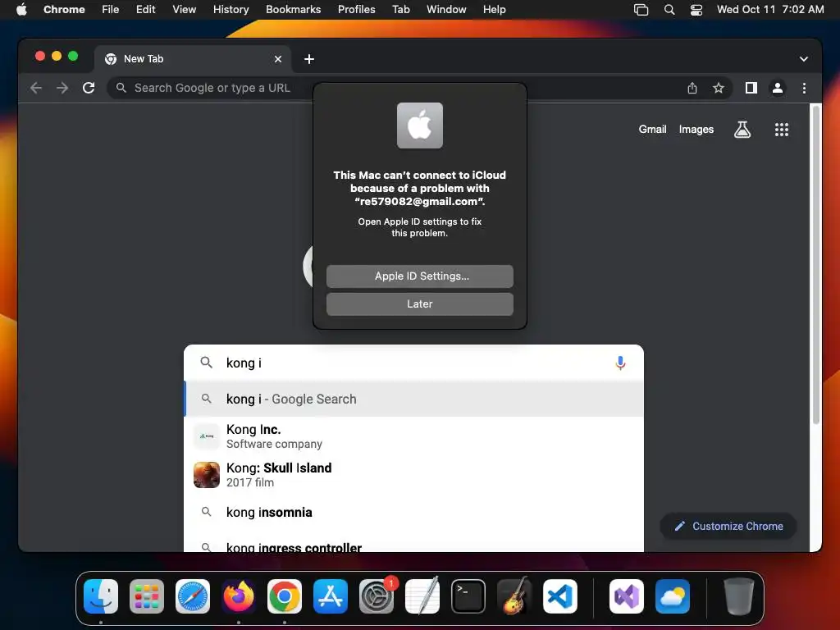Select the New Tab tab
Screen dimensions: 840x630
[193, 59]
